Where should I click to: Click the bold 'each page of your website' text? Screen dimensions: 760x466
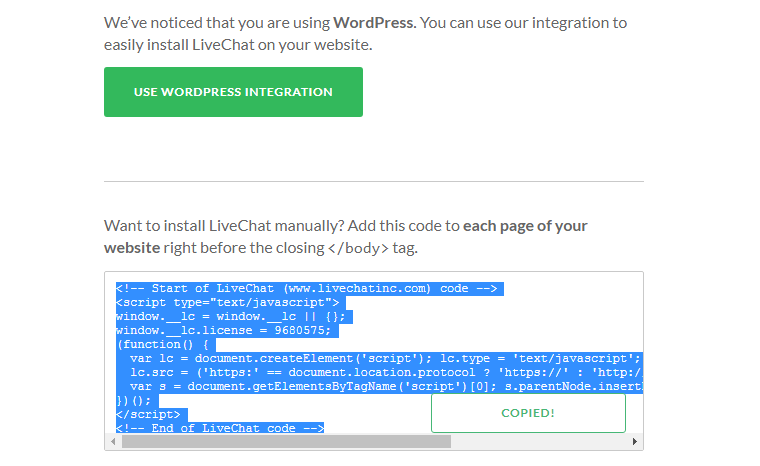tap(346, 237)
